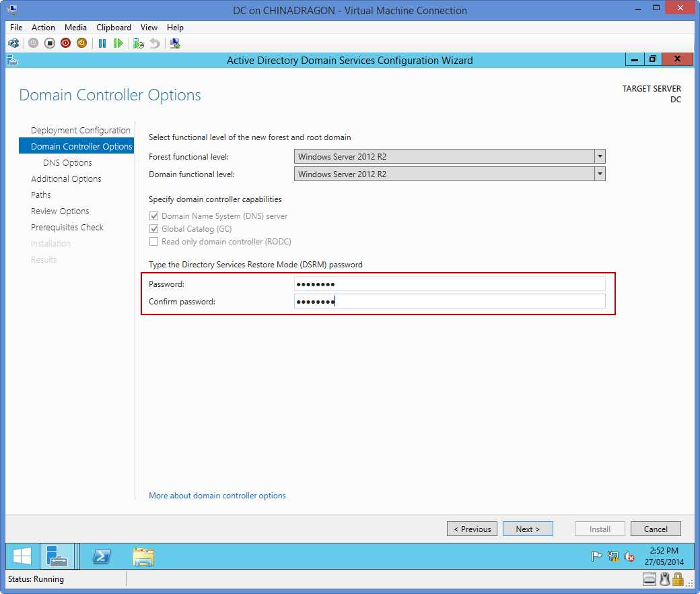Click the DSRM Password field
The image size is (700, 594).
[450, 284]
